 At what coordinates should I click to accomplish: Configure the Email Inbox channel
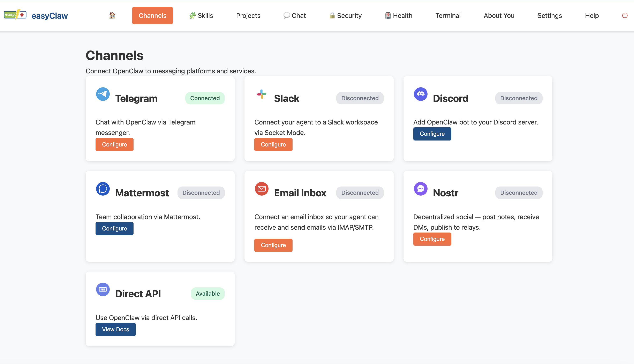click(x=273, y=245)
